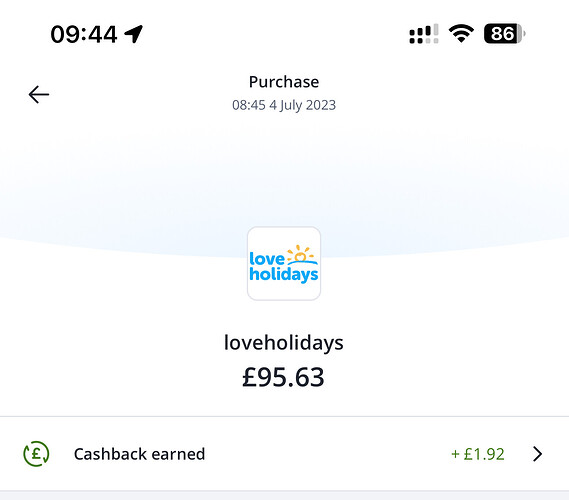Tap the Purchase page title
The height and width of the screenshot is (500, 569).
point(284,82)
